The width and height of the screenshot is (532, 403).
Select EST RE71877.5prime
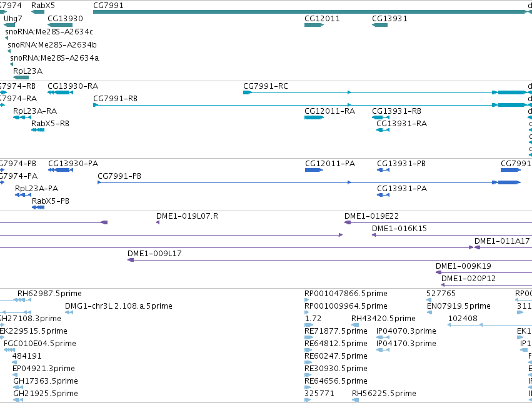pyautogui.click(x=309, y=337)
